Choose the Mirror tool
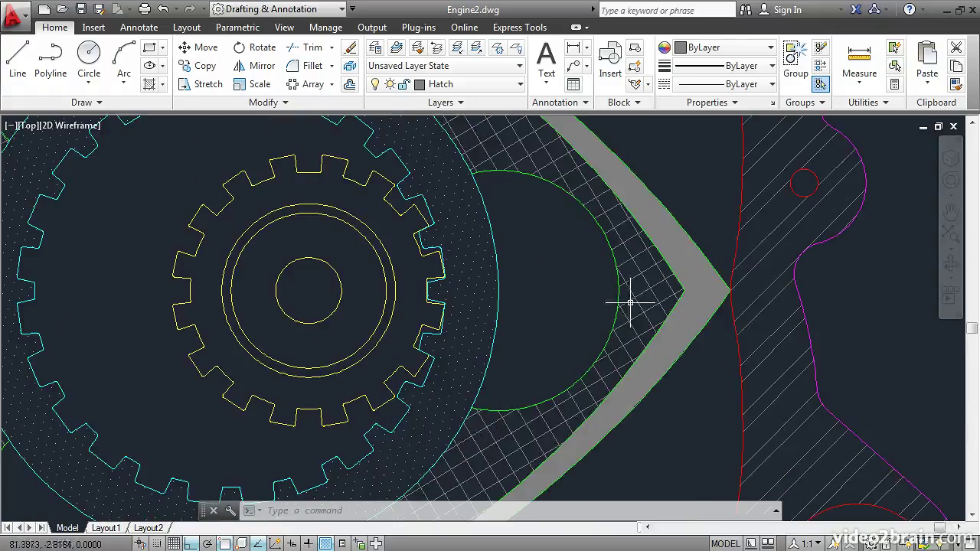The image size is (980, 551). coord(254,66)
